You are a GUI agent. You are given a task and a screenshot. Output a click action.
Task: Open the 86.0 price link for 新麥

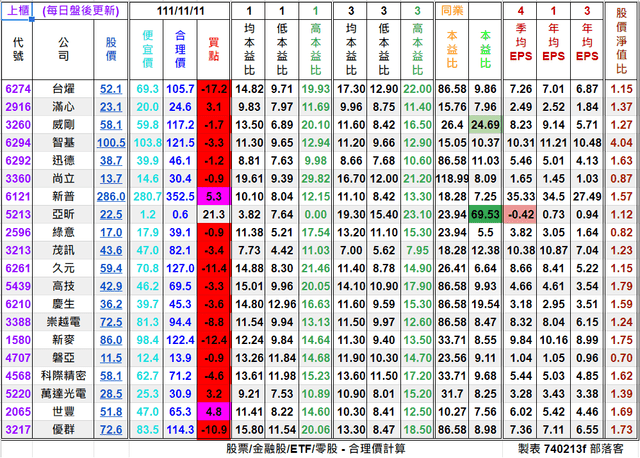[111, 340]
